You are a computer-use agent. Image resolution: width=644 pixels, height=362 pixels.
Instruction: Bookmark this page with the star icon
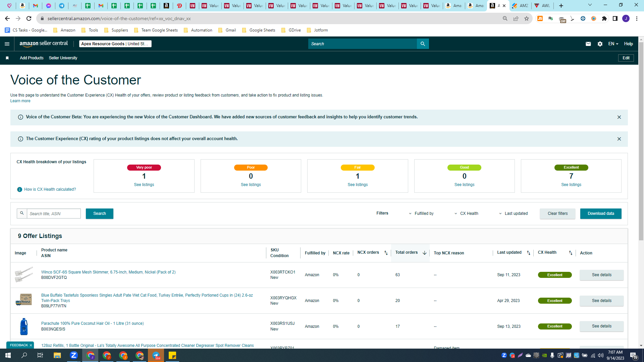pos(527,18)
